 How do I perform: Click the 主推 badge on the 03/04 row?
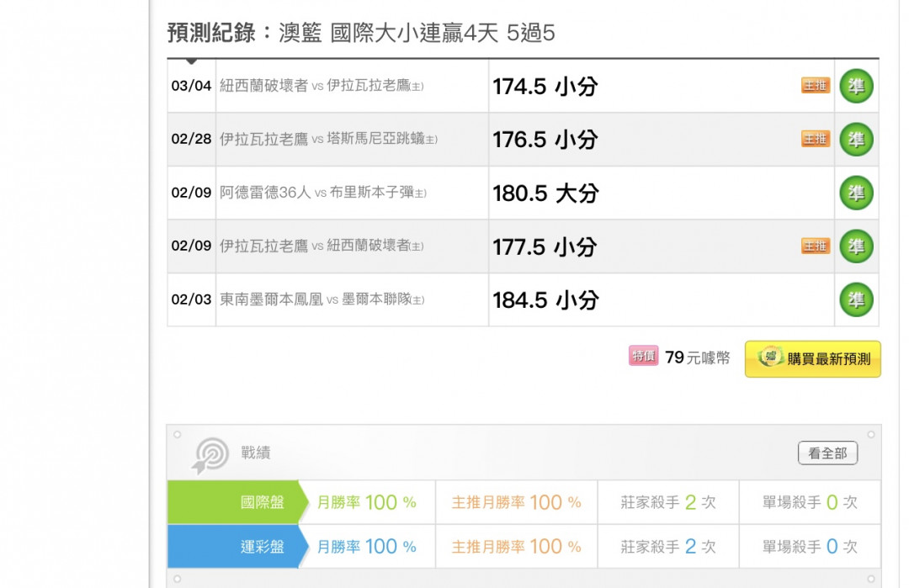816,86
